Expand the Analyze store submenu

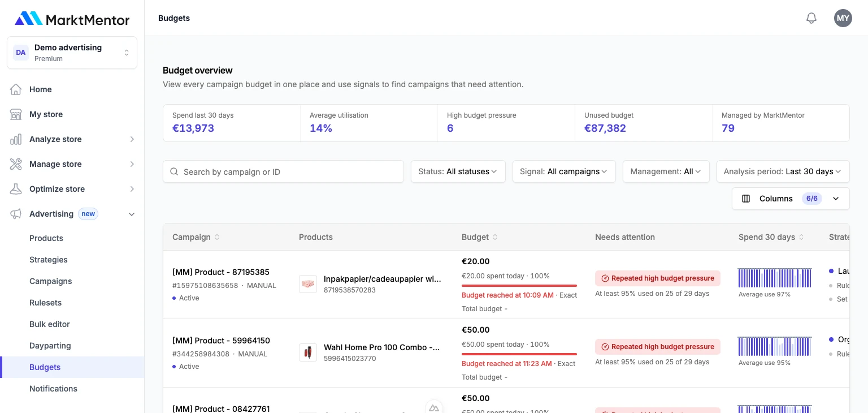tap(132, 139)
